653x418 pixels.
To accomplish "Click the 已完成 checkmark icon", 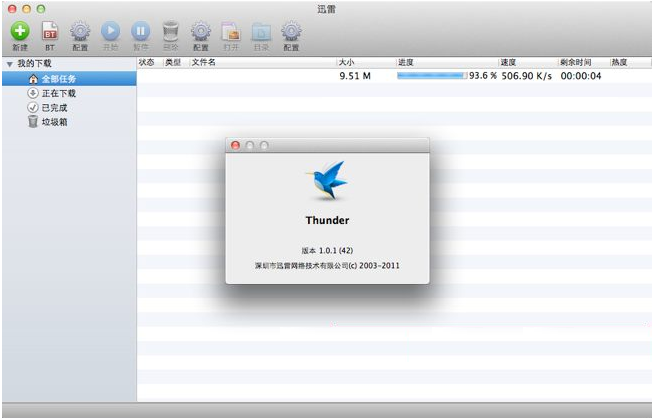I will [x=33, y=107].
